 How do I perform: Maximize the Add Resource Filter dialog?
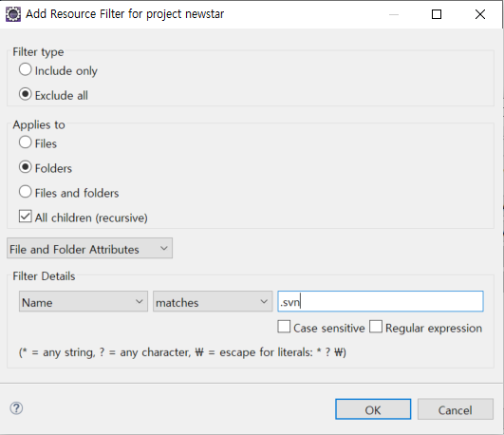click(x=437, y=14)
